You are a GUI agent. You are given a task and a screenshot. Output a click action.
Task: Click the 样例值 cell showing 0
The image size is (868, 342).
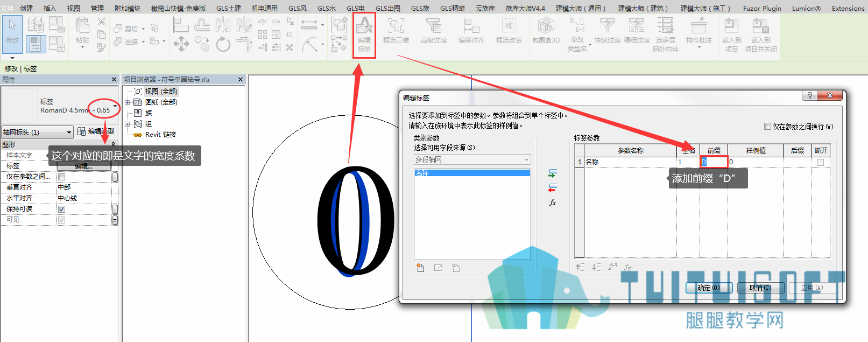(x=756, y=162)
